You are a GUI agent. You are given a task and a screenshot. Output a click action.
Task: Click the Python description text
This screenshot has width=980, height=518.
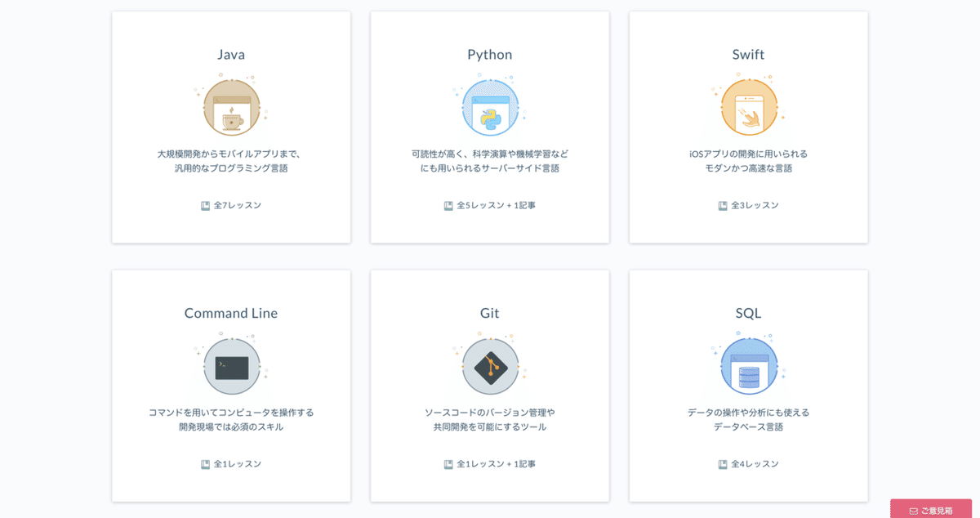coord(490,161)
